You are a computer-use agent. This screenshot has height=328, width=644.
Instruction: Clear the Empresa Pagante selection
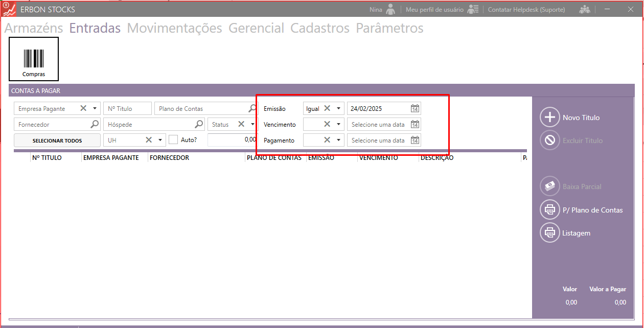coord(83,108)
